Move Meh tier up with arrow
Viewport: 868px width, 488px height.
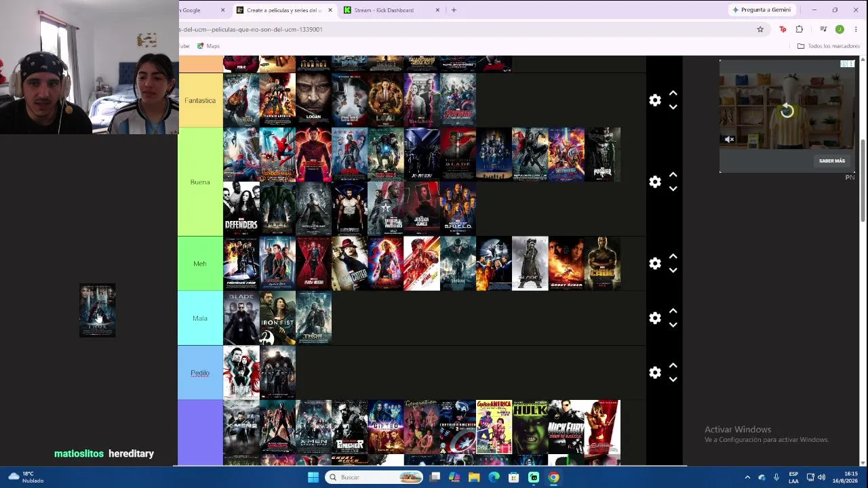click(x=673, y=257)
